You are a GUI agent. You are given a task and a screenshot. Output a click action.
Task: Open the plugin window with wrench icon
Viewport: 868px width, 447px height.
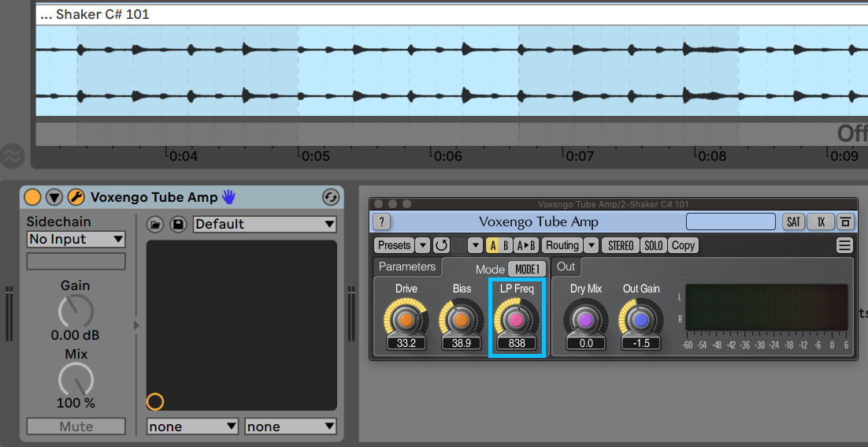[76, 197]
